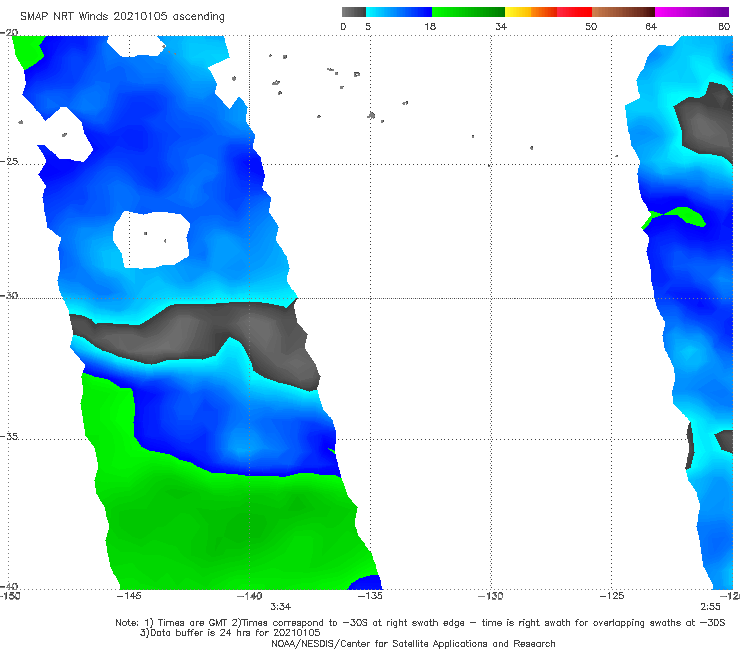Click the yellow-orange segment of the color scale
This screenshot has height=650, width=740.
[531, 12]
